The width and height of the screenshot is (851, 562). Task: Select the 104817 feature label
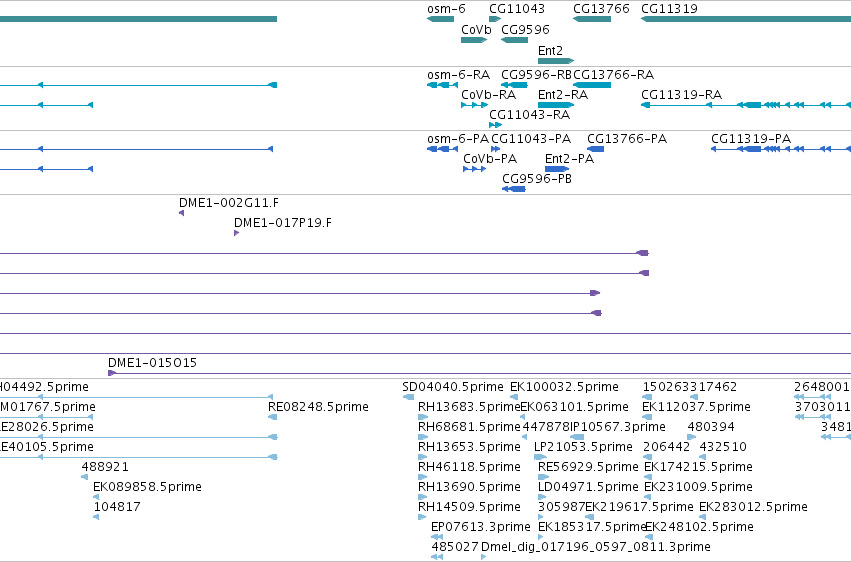(117, 507)
